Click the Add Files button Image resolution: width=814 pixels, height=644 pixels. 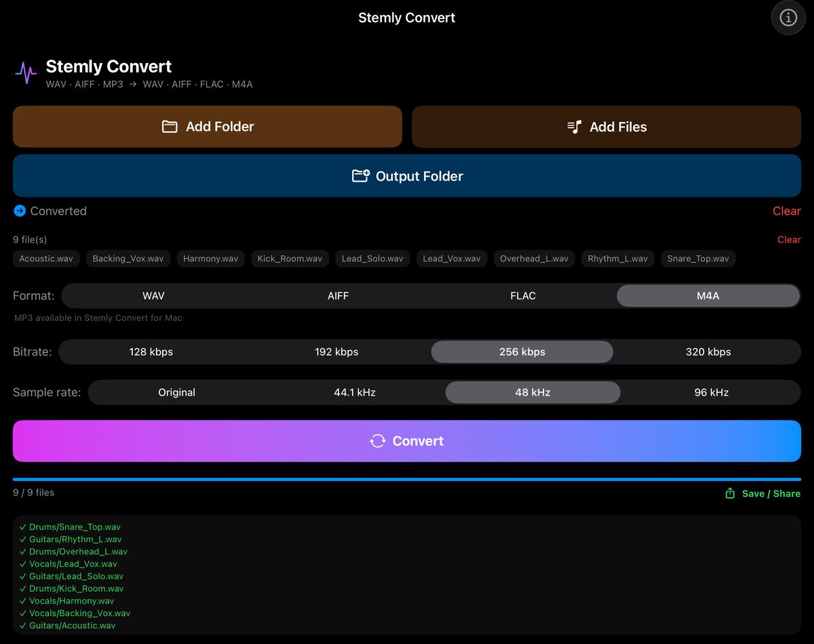click(x=606, y=127)
